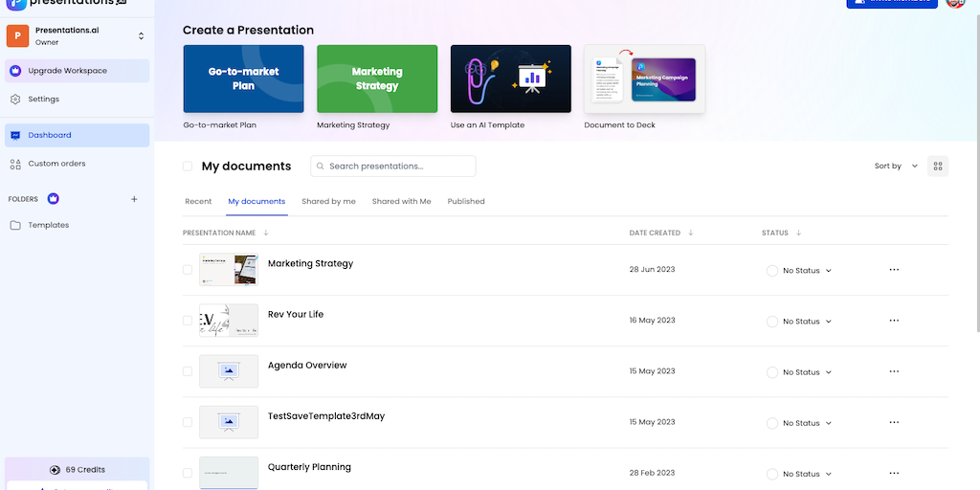Click the crown icon beside Folders
Viewport: 980px width, 490px height.
54,199
